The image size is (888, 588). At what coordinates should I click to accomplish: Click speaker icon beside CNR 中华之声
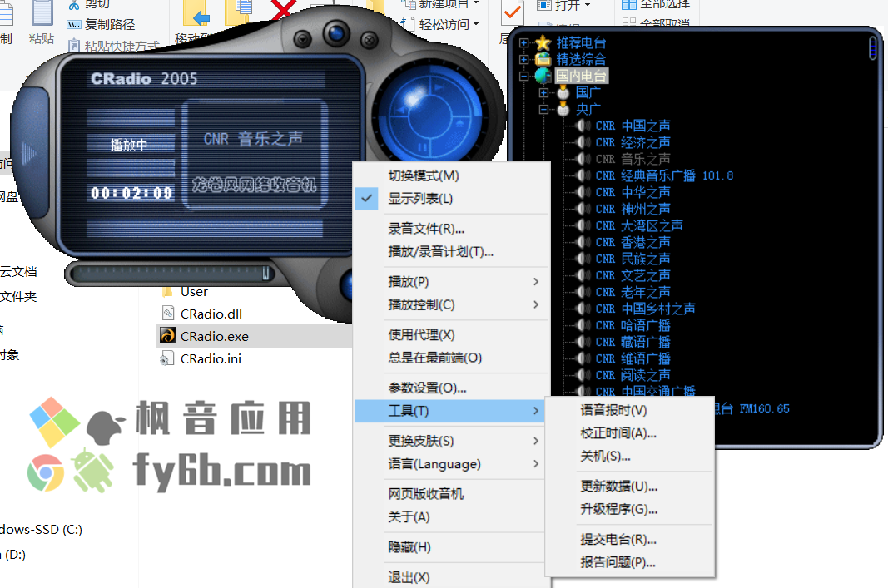tap(583, 192)
